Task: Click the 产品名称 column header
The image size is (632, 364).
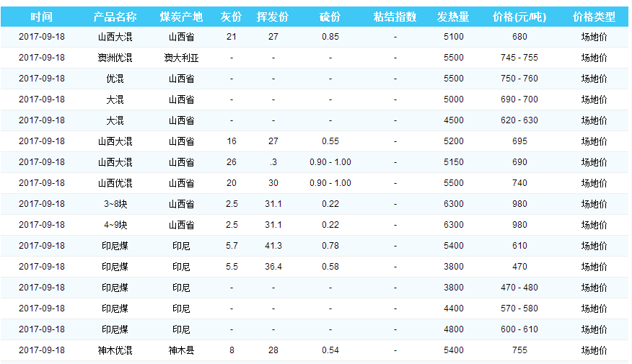Action: tap(115, 17)
